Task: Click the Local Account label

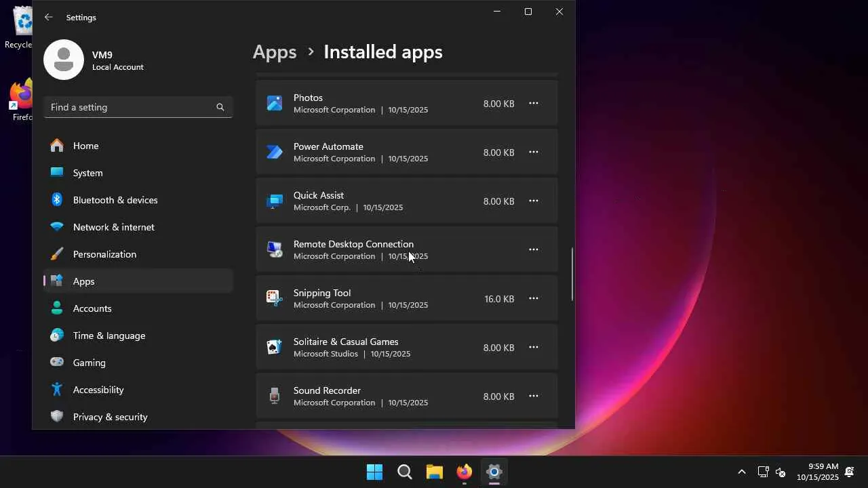Action: point(118,67)
